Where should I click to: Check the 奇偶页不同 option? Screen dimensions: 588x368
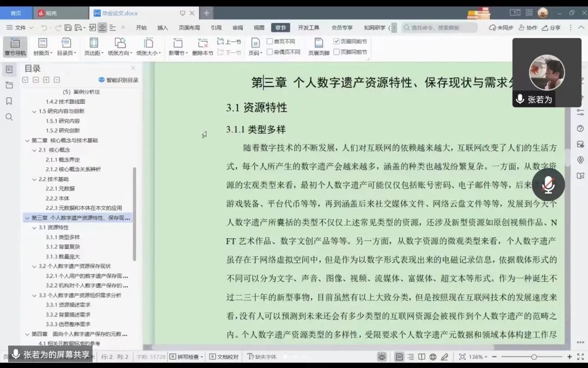[269, 52]
